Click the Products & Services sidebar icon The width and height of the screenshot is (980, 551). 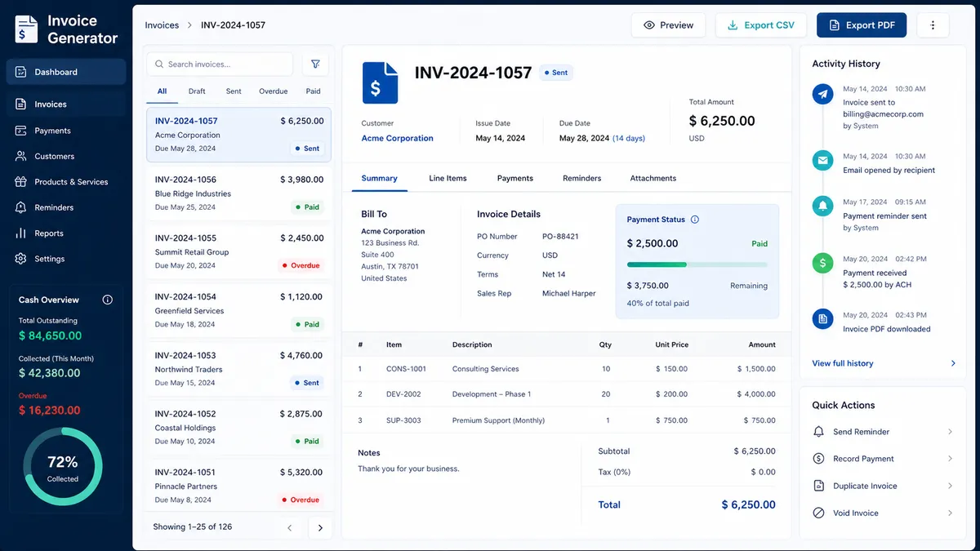coord(20,181)
